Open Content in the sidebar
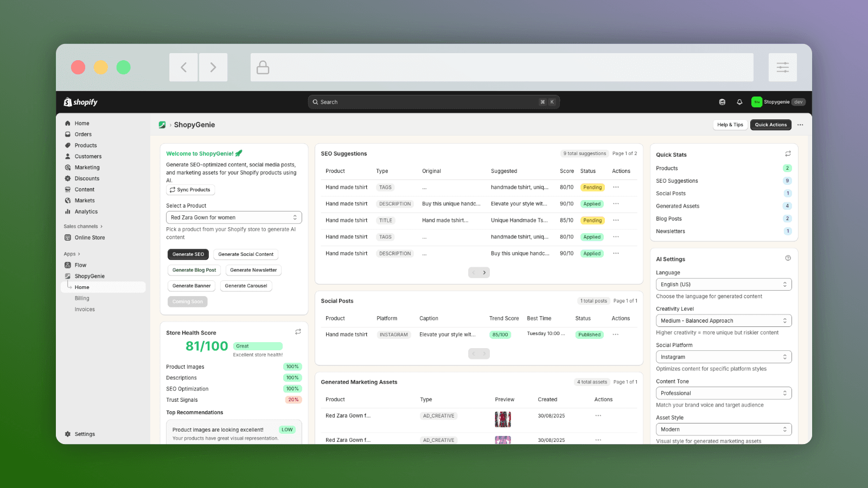The width and height of the screenshot is (868, 488). [85, 190]
